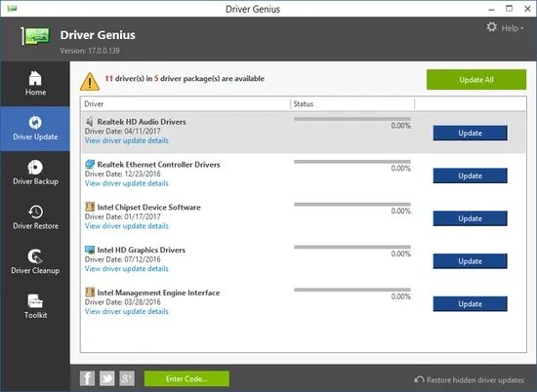Open the Home section icon
537x392 pixels.
pyautogui.click(x=35, y=78)
